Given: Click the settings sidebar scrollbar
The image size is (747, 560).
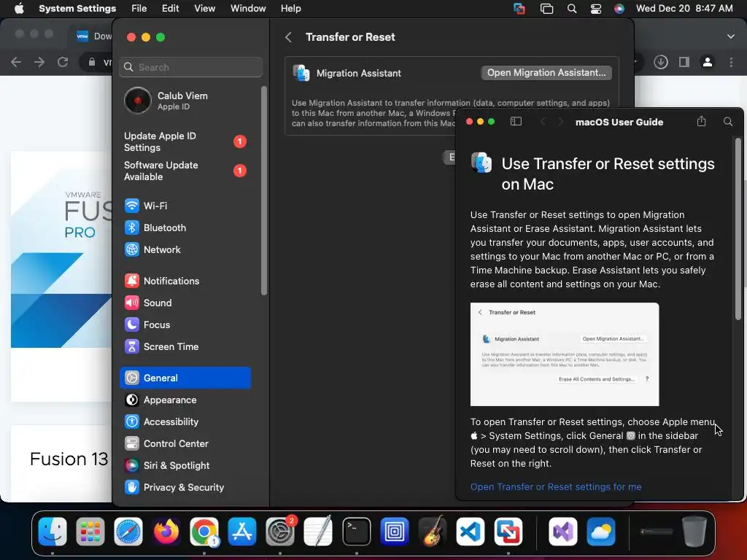Looking at the screenshot, I should pos(264,190).
